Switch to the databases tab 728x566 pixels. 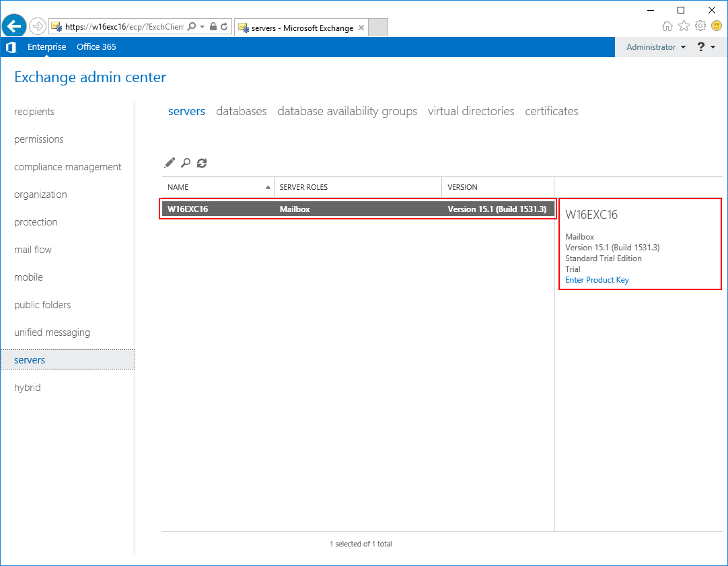[242, 111]
